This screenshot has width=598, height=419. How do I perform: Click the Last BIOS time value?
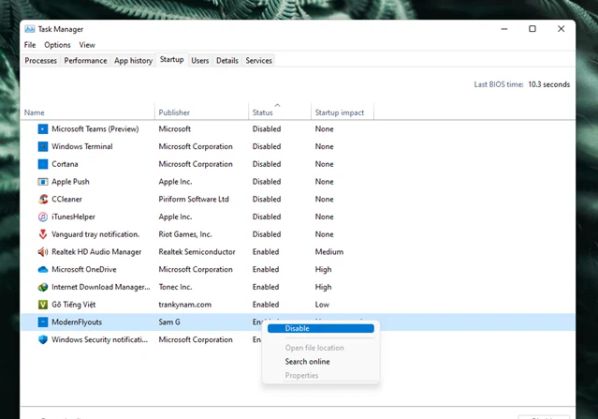tap(549, 84)
